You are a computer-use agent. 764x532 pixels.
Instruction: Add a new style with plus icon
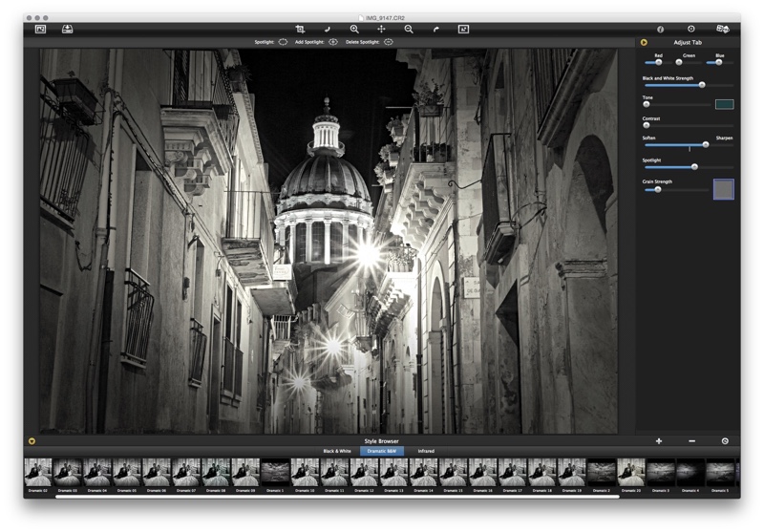point(659,441)
